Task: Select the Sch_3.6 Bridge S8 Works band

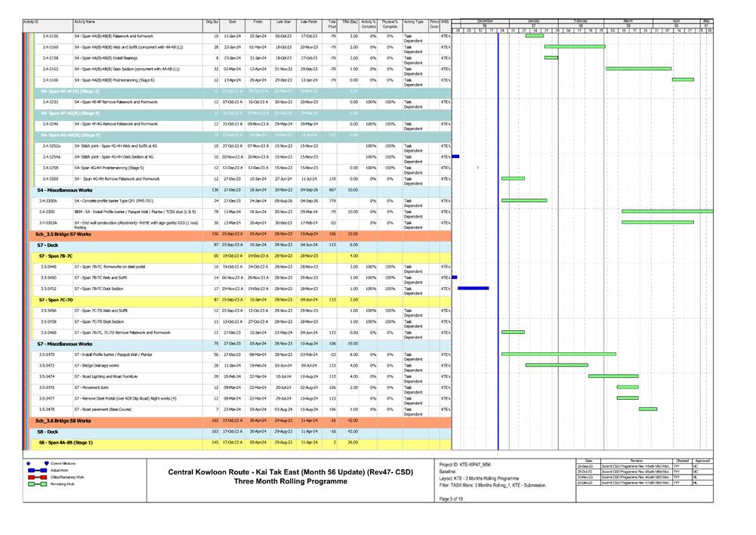Action: [x=63, y=420]
